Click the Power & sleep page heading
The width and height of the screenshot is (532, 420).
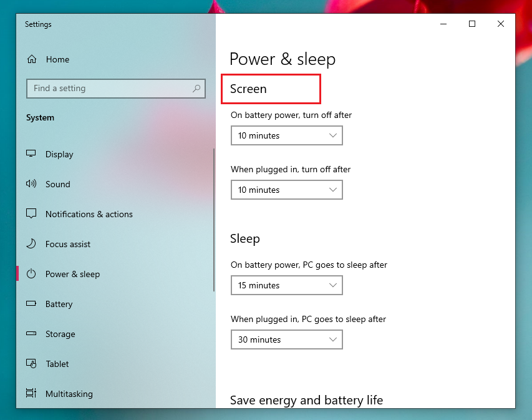click(283, 59)
